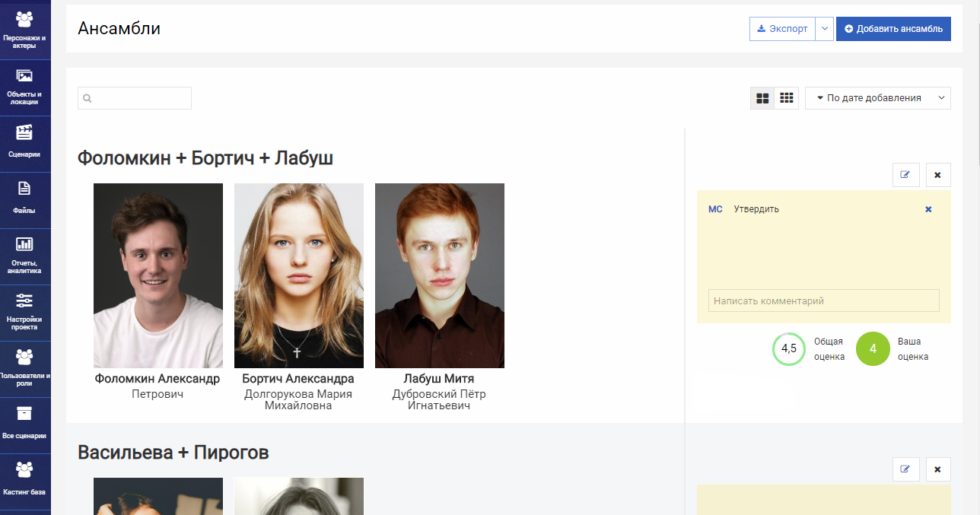This screenshot has width=980, height=515.
Task: Click the role Дубровский Пётр Игнатьевич
Action: 439,400
